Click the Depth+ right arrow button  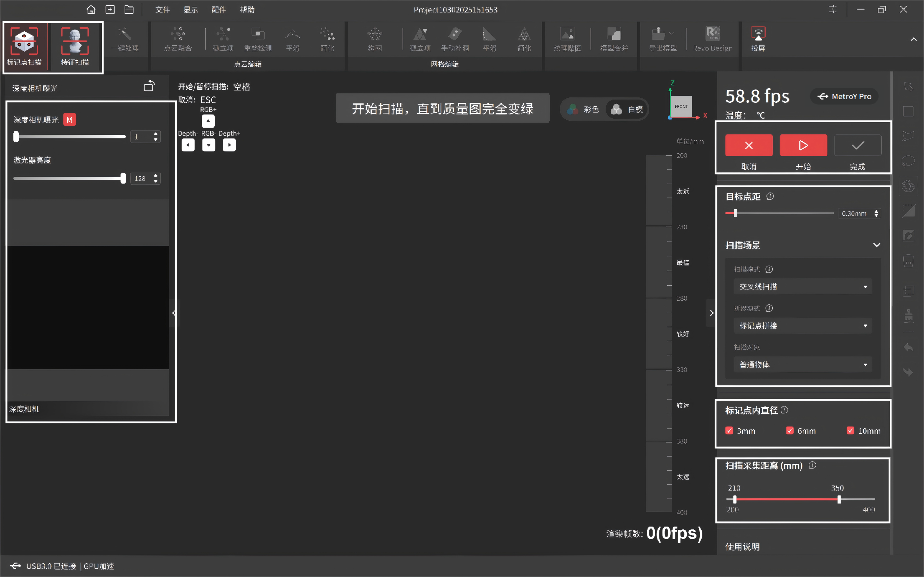pyautogui.click(x=229, y=145)
